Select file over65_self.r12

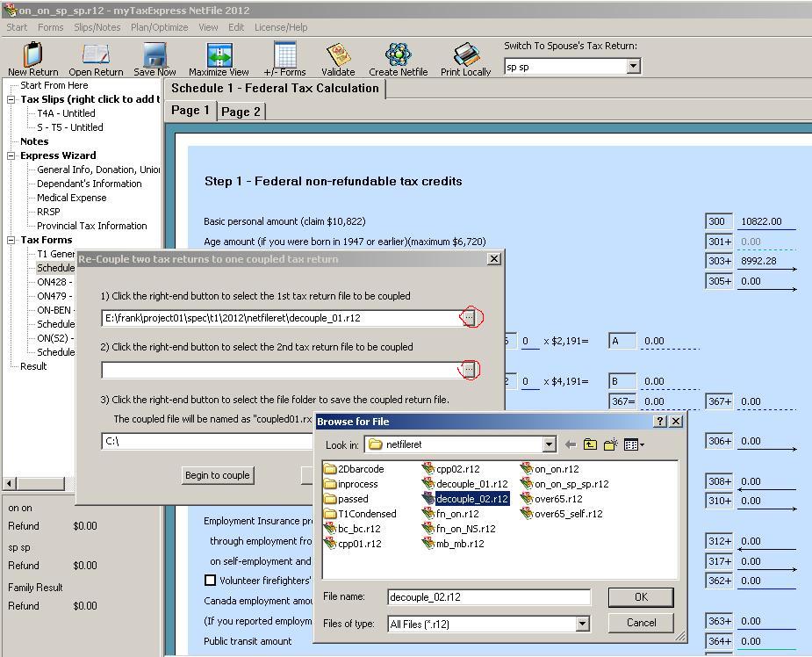tap(562, 514)
